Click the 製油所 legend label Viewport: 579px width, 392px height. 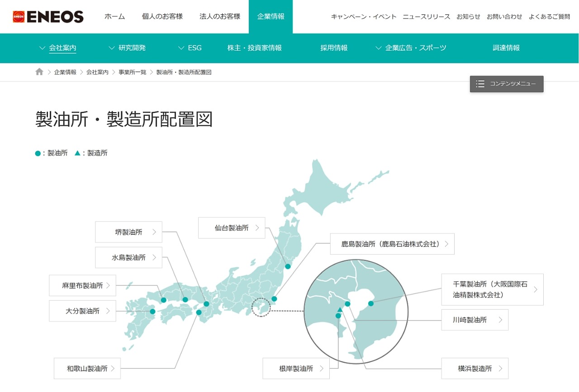(57, 153)
